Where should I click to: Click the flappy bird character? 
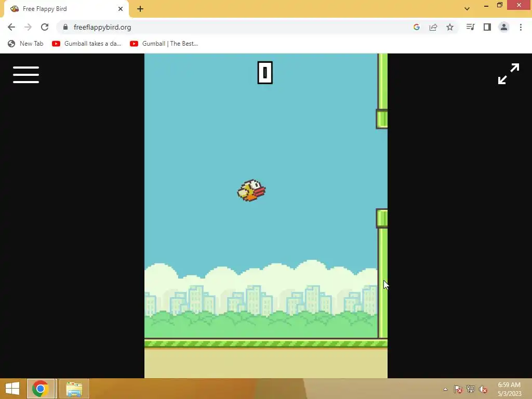[x=251, y=190]
